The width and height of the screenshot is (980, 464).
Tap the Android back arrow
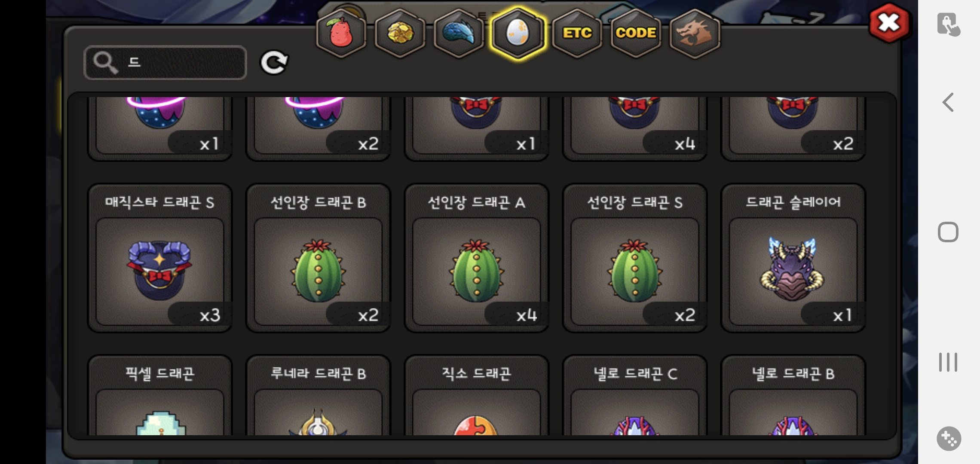(x=948, y=103)
